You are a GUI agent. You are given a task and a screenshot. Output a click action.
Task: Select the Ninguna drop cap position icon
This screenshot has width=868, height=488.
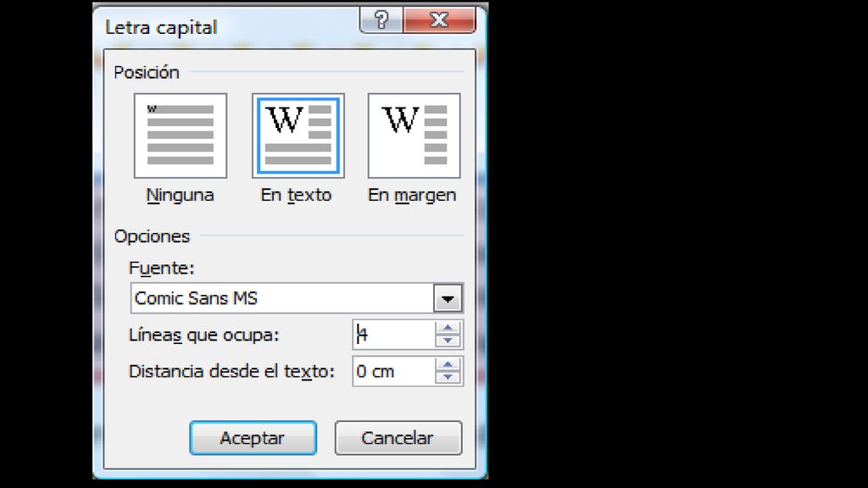pos(181,136)
